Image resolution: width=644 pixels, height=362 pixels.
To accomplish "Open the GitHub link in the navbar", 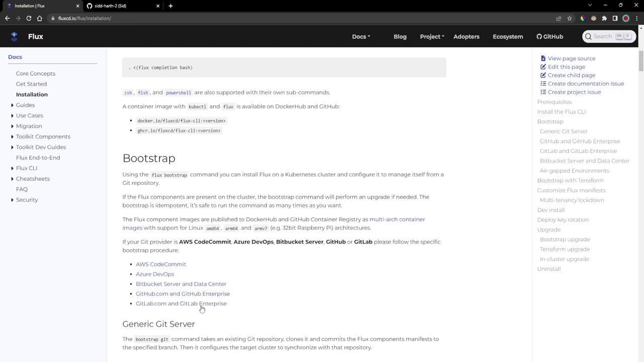I will click(549, 36).
